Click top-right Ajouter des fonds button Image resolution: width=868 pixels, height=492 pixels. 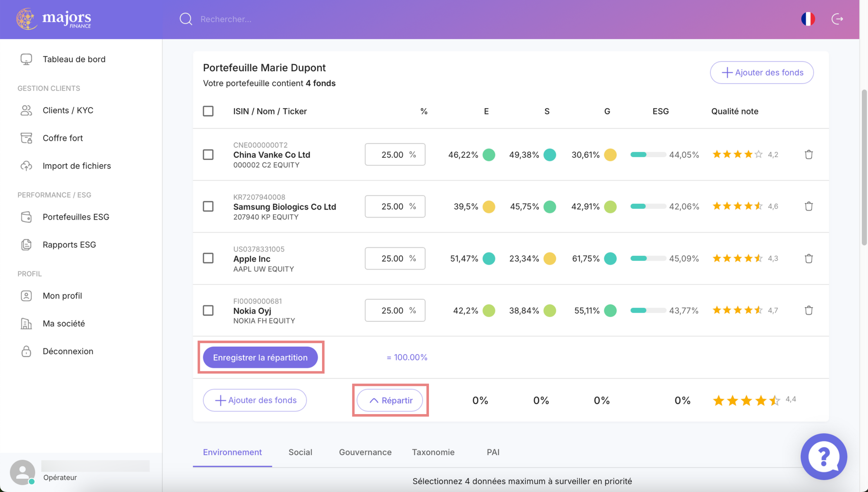[762, 72]
